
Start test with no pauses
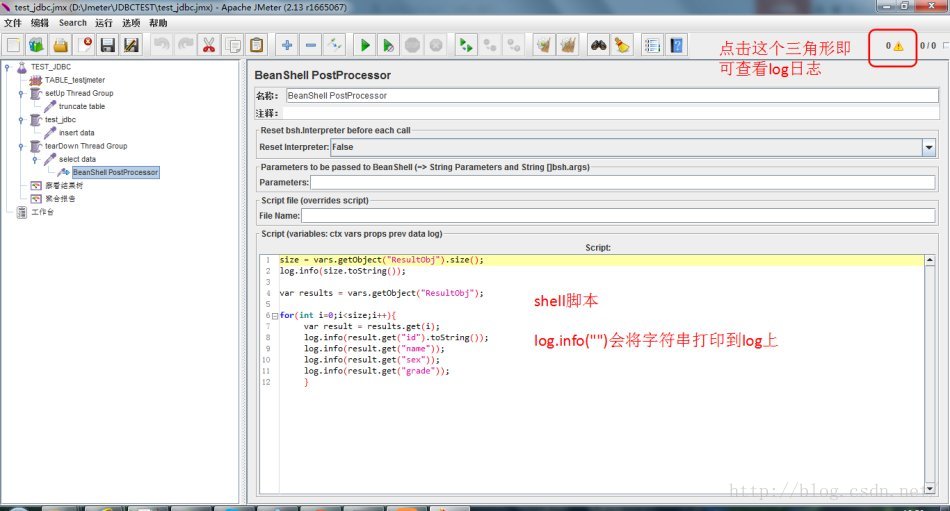(x=388, y=45)
